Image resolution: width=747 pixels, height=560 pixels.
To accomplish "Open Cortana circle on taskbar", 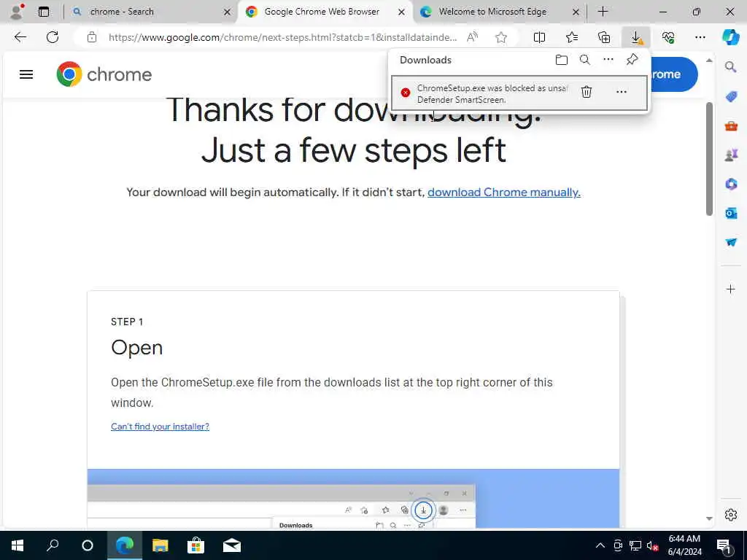I will coord(88,545).
